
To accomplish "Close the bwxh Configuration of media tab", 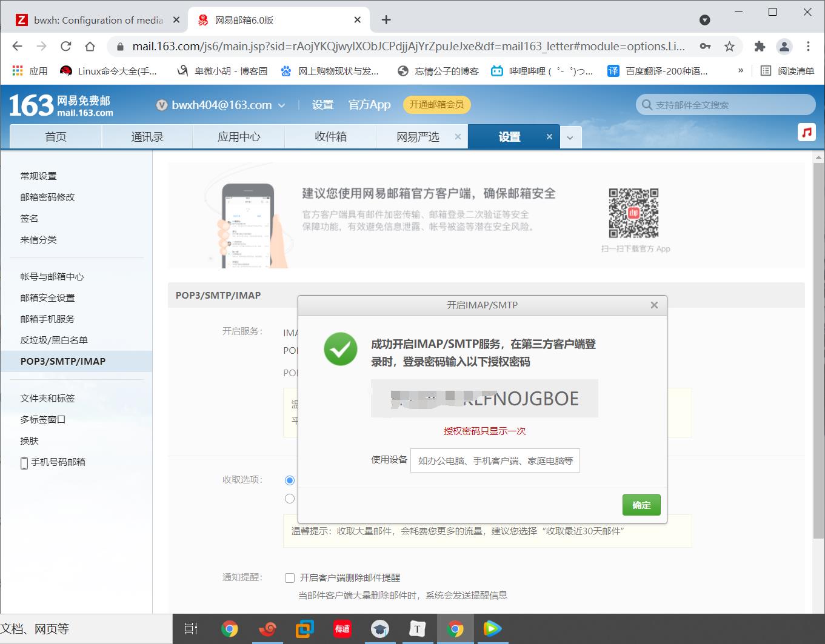I will coord(176,20).
